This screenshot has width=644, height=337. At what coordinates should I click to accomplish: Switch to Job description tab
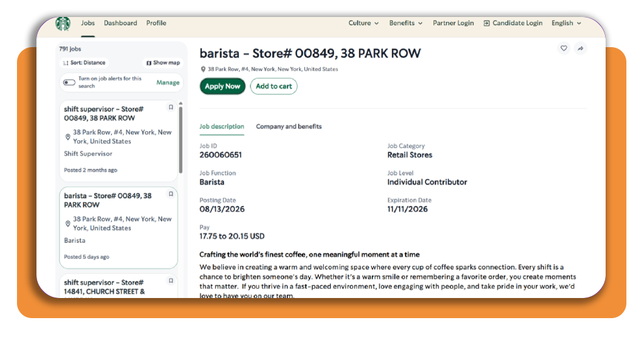[x=222, y=126]
